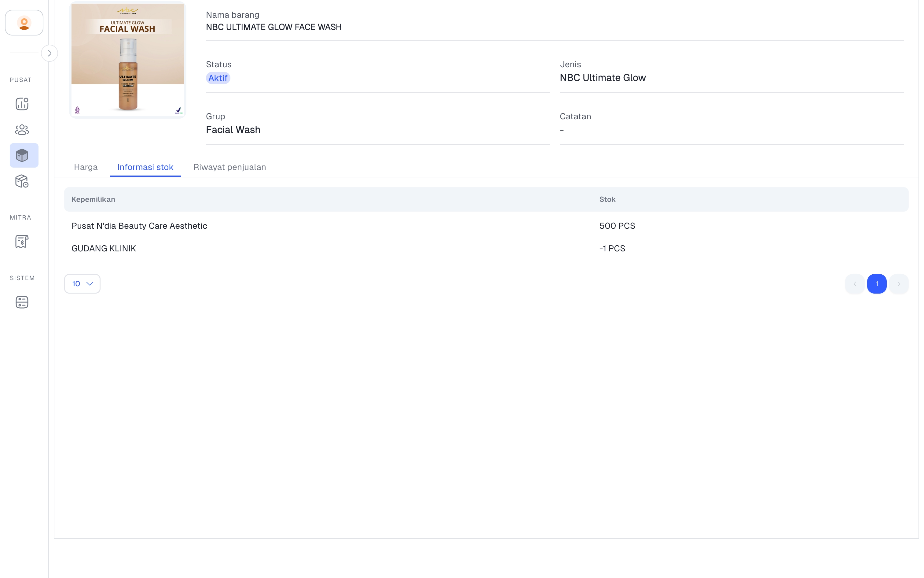The width and height of the screenshot is (924, 578).
Task: Click the product name NBC ULTIMATE GLOW FACE WASH
Action: click(274, 27)
